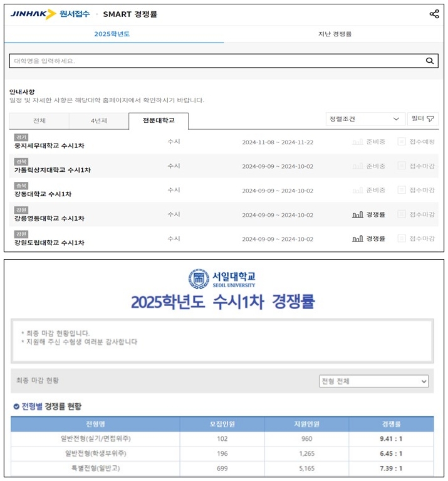Open 웅지세무대학교 수시1차 link
Image resolution: width=448 pixels, height=481 pixels.
tap(49, 146)
